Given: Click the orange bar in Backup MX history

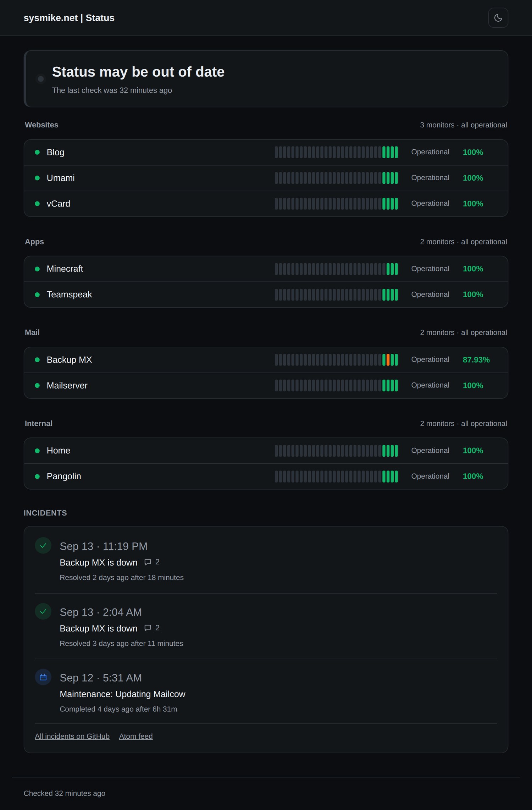Looking at the screenshot, I should 388,360.
